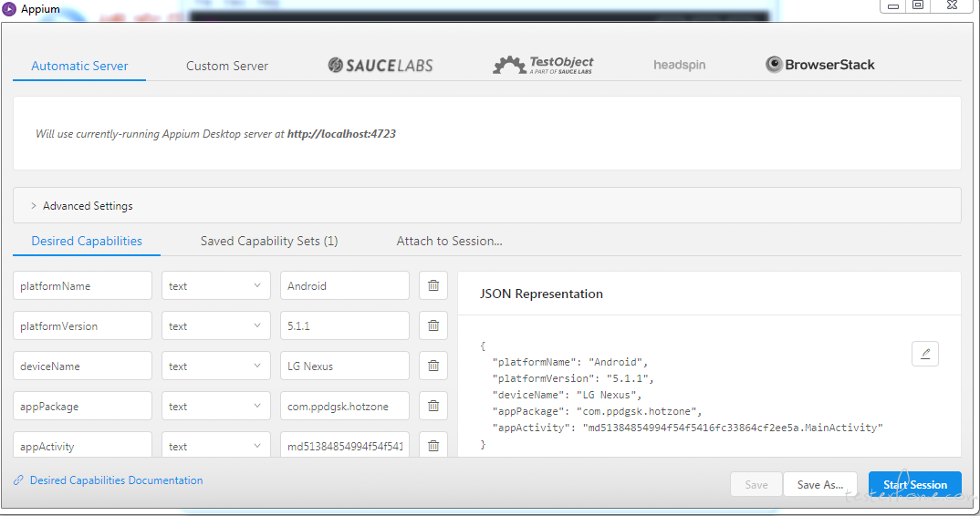The height and width of the screenshot is (516, 980).
Task: Open Desired Capabilities Documentation link
Action: click(116, 480)
